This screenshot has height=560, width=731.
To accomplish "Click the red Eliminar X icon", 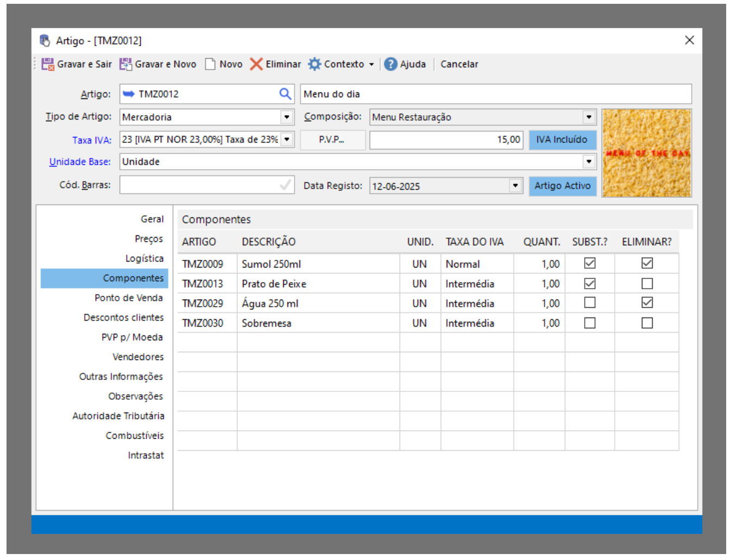I will pyautogui.click(x=256, y=64).
